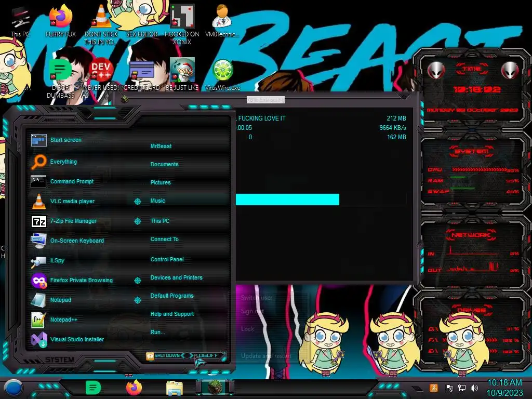Choose Update and restart option
532x399 pixels.
click(266, 356)
